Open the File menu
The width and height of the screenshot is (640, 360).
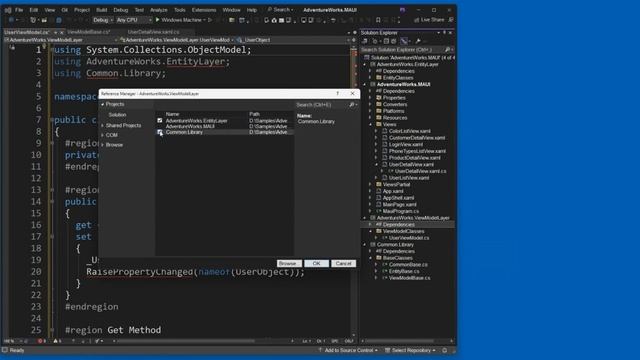tap(19, 10)
